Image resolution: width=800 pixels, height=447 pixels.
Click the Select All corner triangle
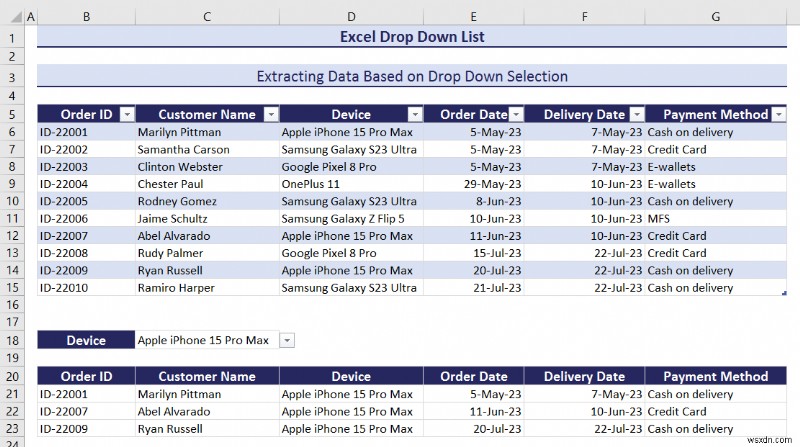tap(16, 17)
